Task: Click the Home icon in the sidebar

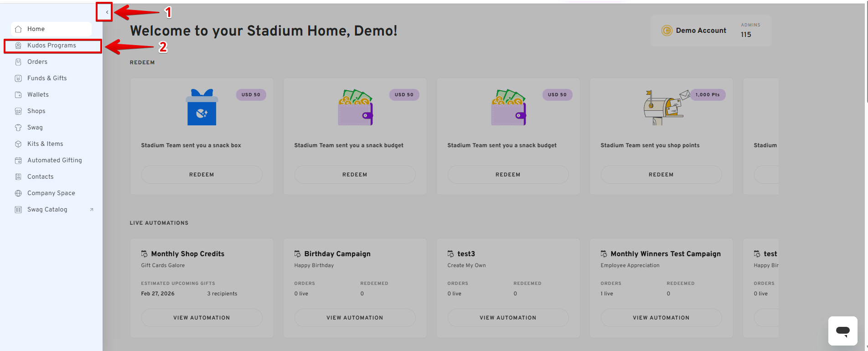Action: pyautogui.click(x=18, y=29)
